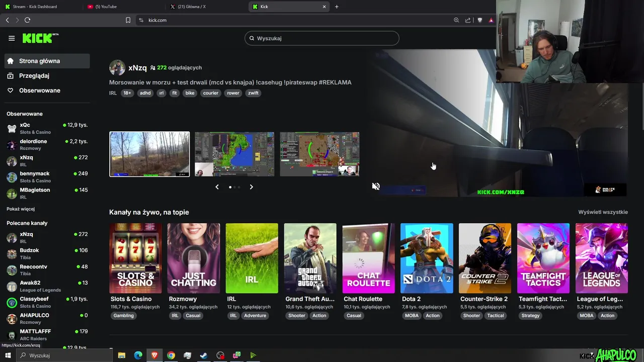
Task: Close the active Kick tab
Action: point(324,7)
